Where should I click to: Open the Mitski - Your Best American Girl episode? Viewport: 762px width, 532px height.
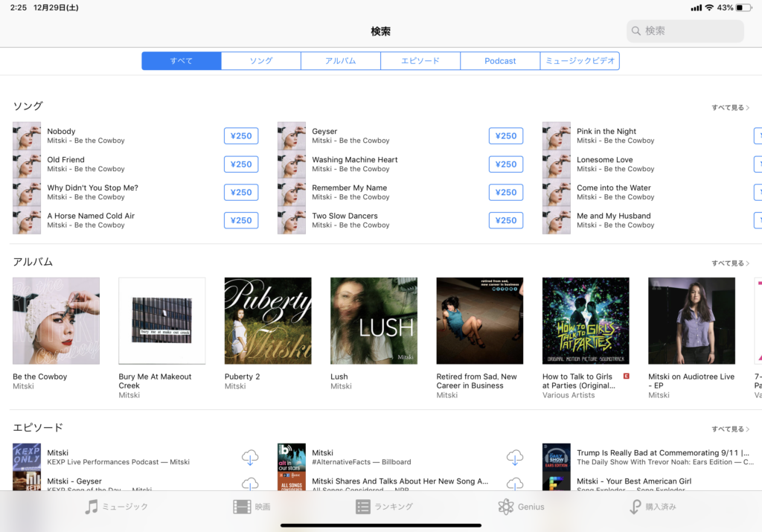coord(634,481)
